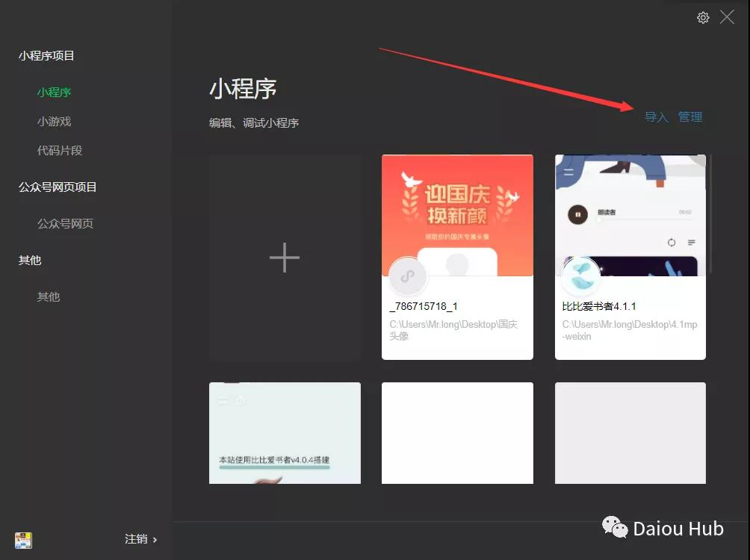The height and width of the screenshot is (560, 750).
Task: Click the project list vertical scrollbar
Action: click(710, 214)
